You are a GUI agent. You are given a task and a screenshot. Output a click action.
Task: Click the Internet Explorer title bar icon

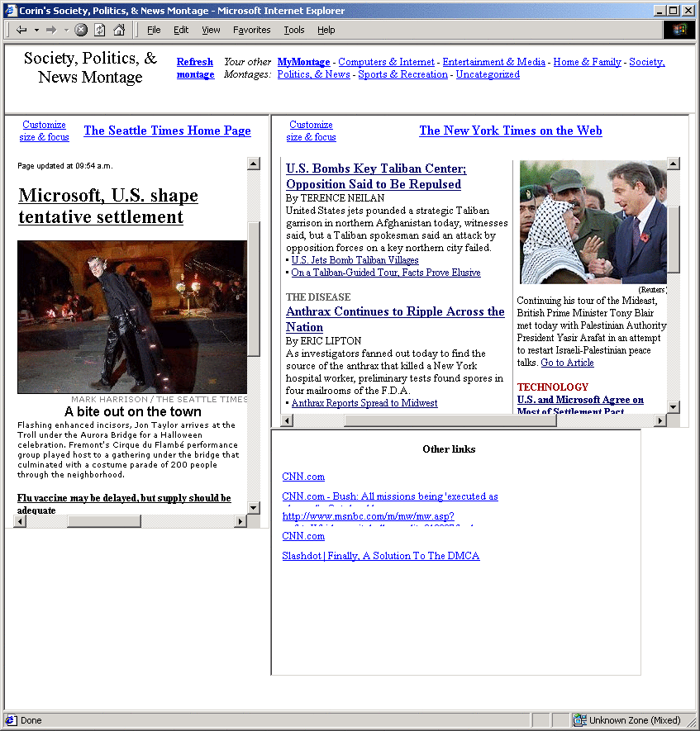[11, 11]
